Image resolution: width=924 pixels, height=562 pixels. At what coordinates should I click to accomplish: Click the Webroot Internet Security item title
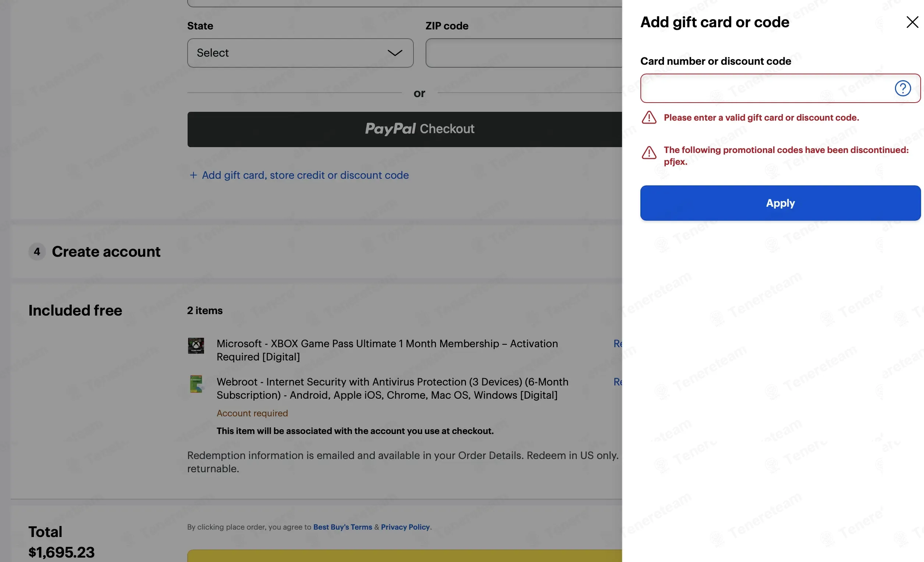pos(392,388)
